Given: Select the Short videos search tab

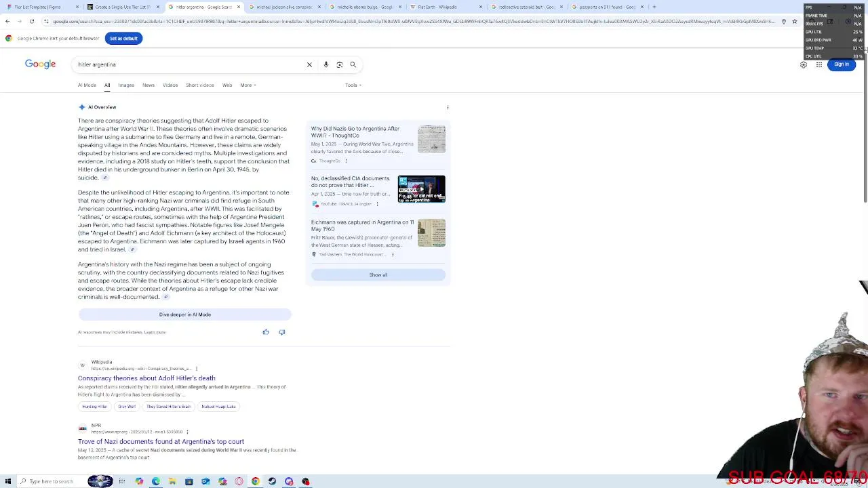Looking at the screenshot, I should pyautogui.click(x=200, y=85).
